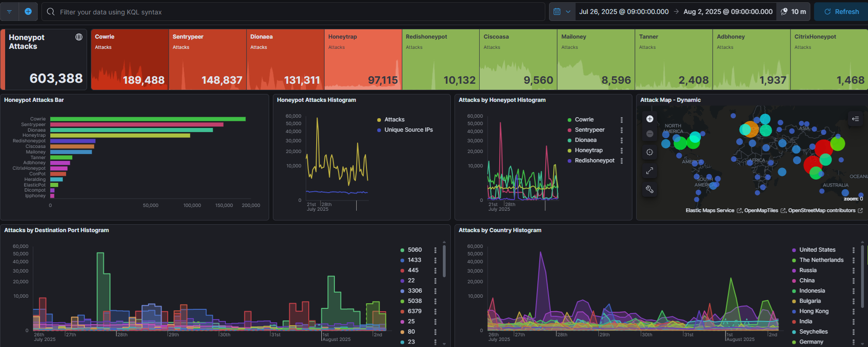
Task: Edit the end date Aug 2, 2025
Action: [728, 12]
